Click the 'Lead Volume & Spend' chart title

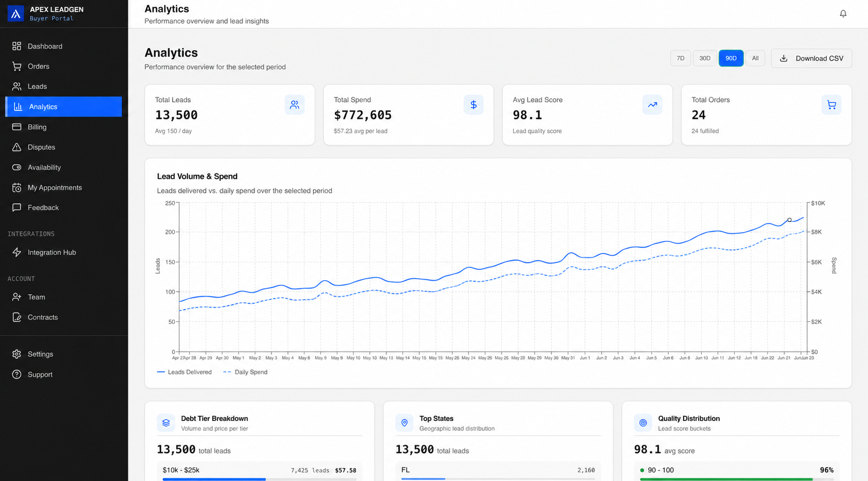click(x=197, y=176)
